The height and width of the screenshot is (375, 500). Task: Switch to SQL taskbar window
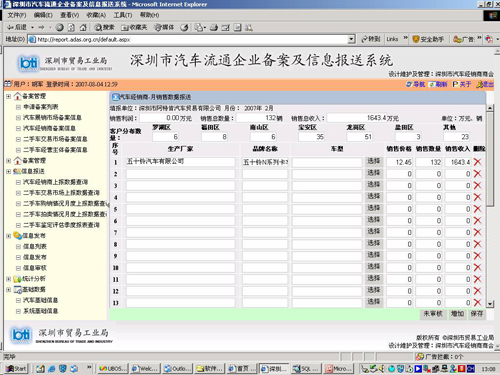point(306,369)
